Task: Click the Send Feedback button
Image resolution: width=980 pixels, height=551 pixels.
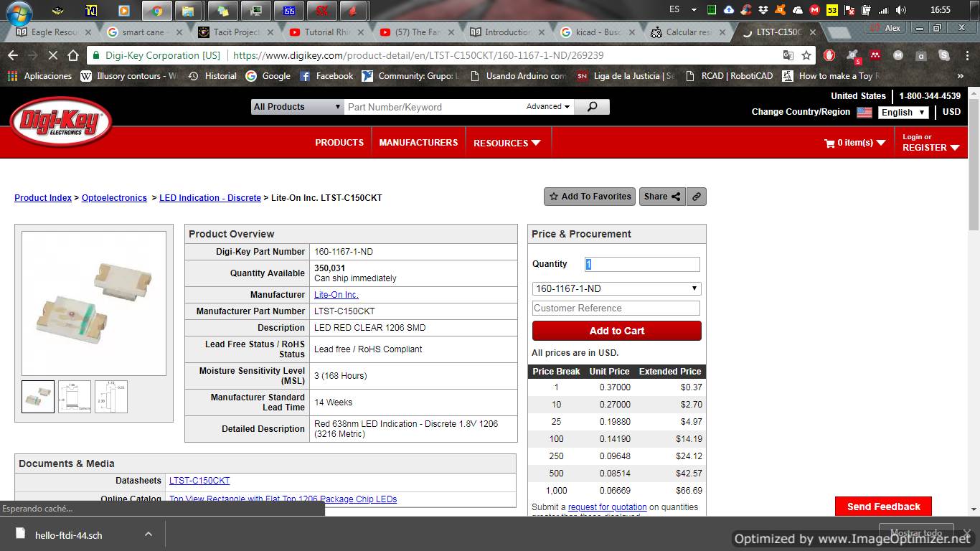Action: (883, 507)
